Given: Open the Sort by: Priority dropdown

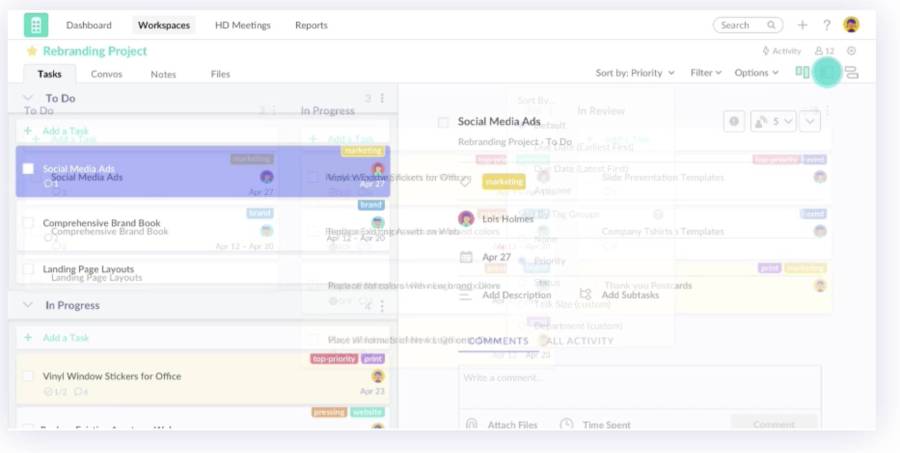Looking at the screenshot, I should click(635, 73).
